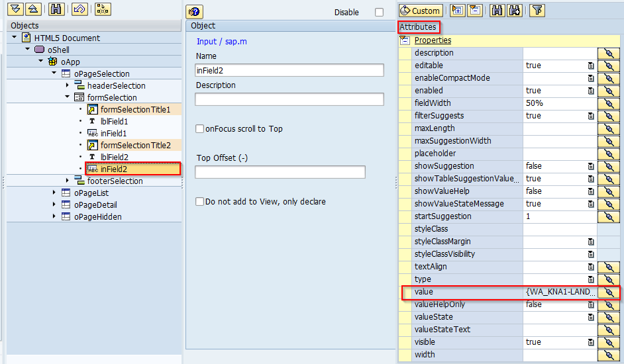624x364 pixels.
Task: Click into the Description input field
Action: (289, 99)
